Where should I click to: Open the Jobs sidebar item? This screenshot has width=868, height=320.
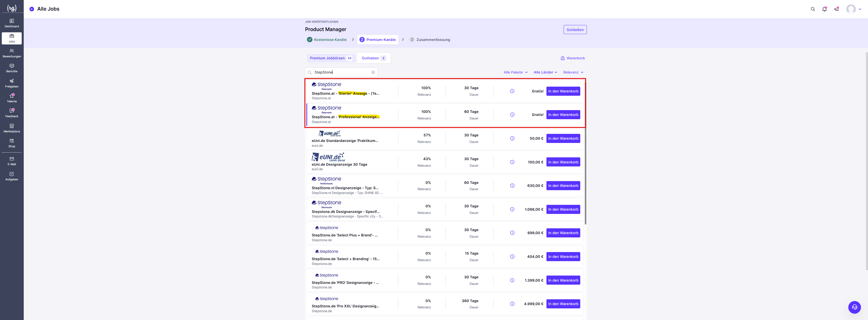point(12,38)
